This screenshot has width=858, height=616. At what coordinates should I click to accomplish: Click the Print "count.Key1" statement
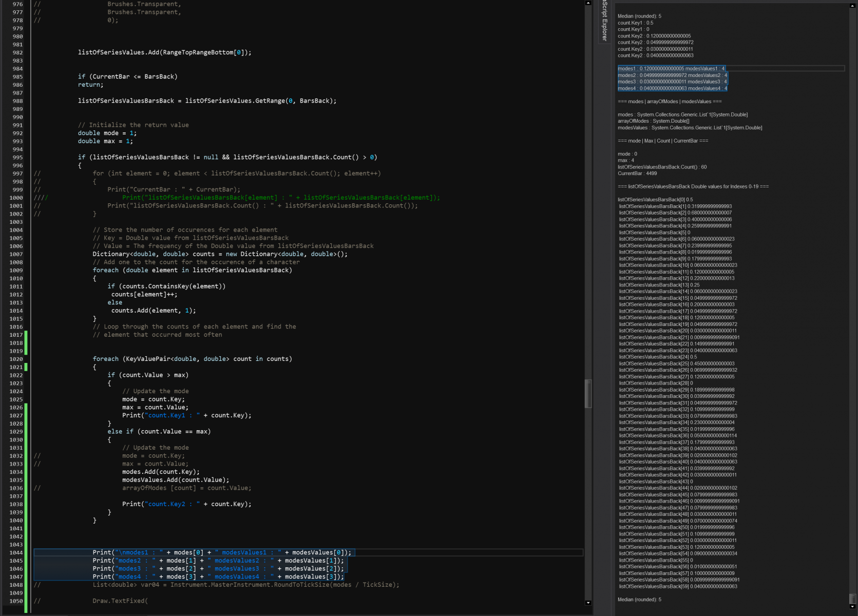tap(187, 415)
